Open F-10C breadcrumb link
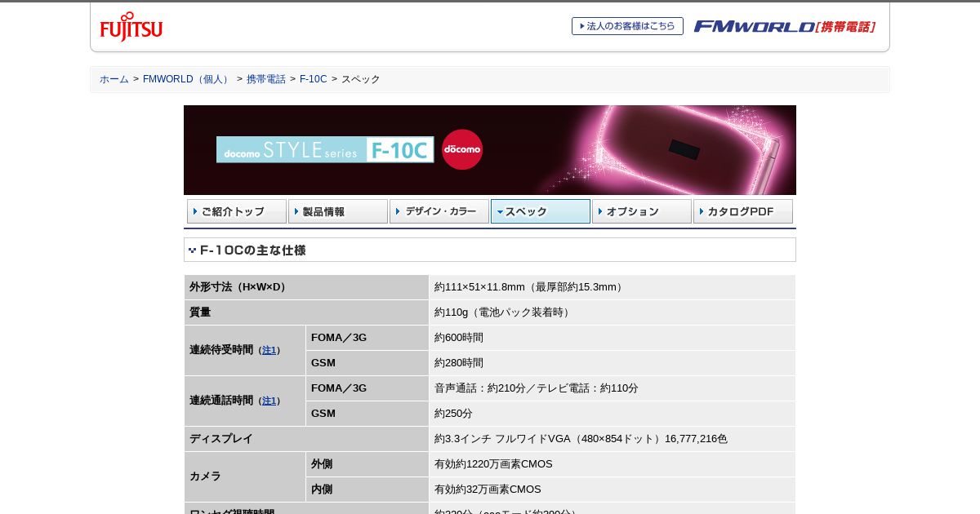The height and width of the screenshot is (514, 980). (x=313, y=79)
